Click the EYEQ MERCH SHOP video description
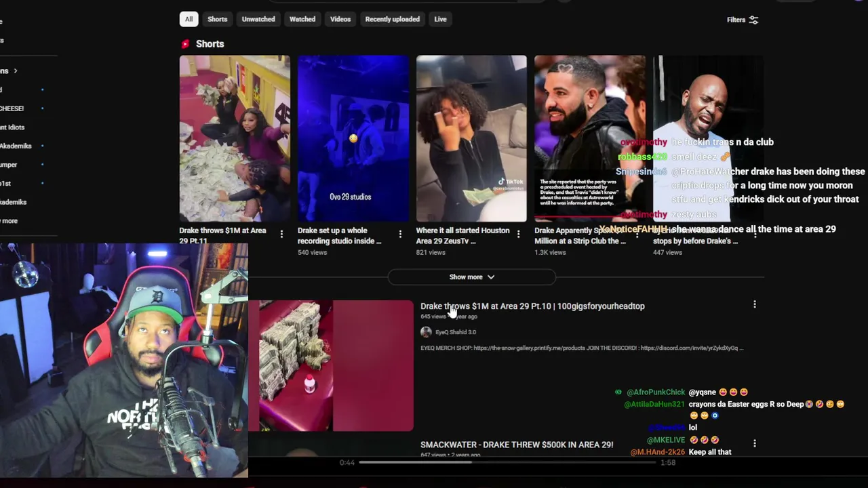 pos(582,348)
